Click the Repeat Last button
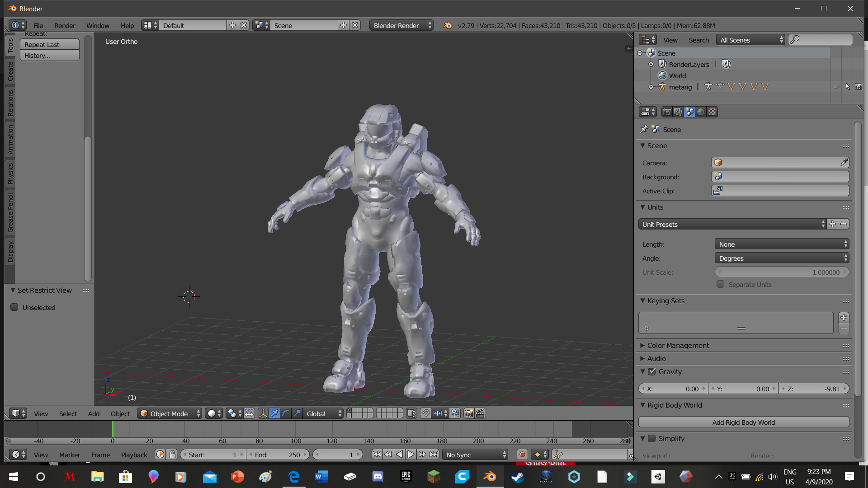The image size is (868, 488). (x=49, y=45)
